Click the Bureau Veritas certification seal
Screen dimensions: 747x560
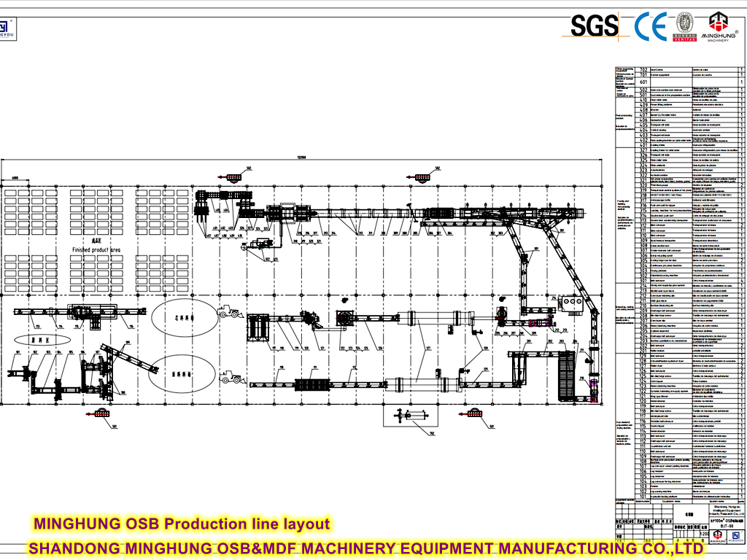pos(684,27)
